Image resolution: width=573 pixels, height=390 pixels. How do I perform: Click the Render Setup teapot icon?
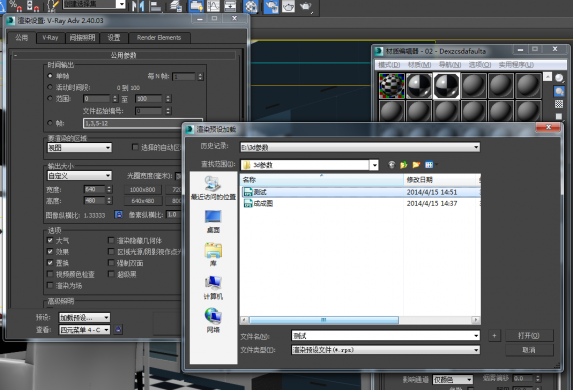click(271, 6)
